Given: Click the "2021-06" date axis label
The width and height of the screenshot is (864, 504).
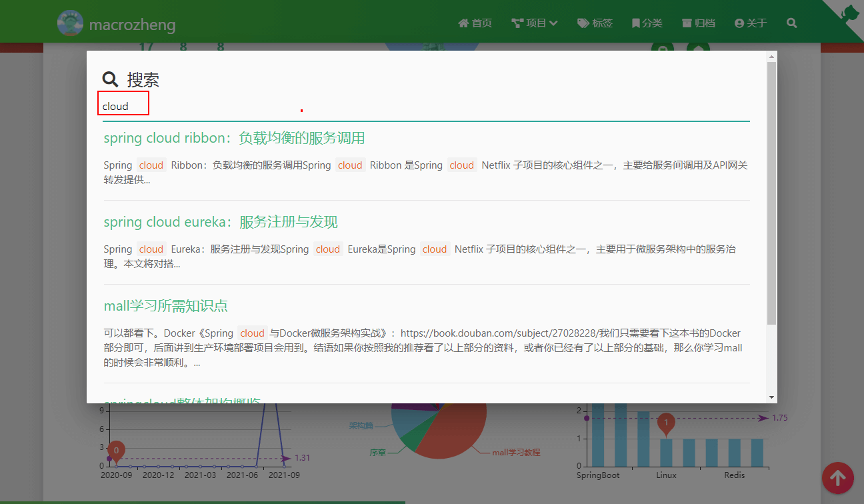Looking at the screenshot, I should click(x=243, y=475).
